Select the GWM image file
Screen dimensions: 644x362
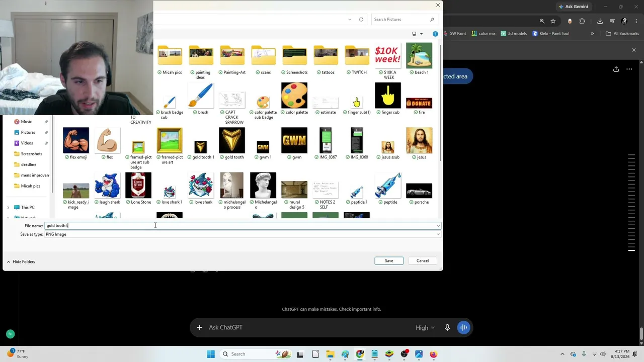[x=294, y=140]
